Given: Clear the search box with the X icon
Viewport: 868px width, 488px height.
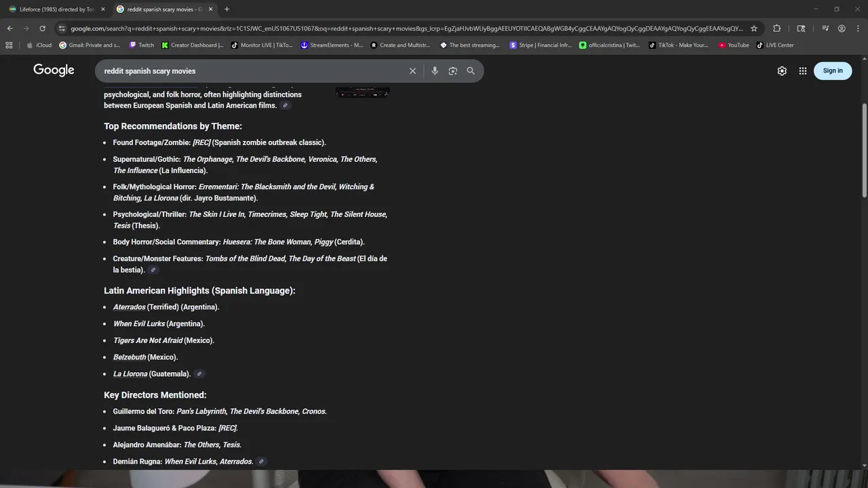Looking at the screenshot, I should point(412,71).
